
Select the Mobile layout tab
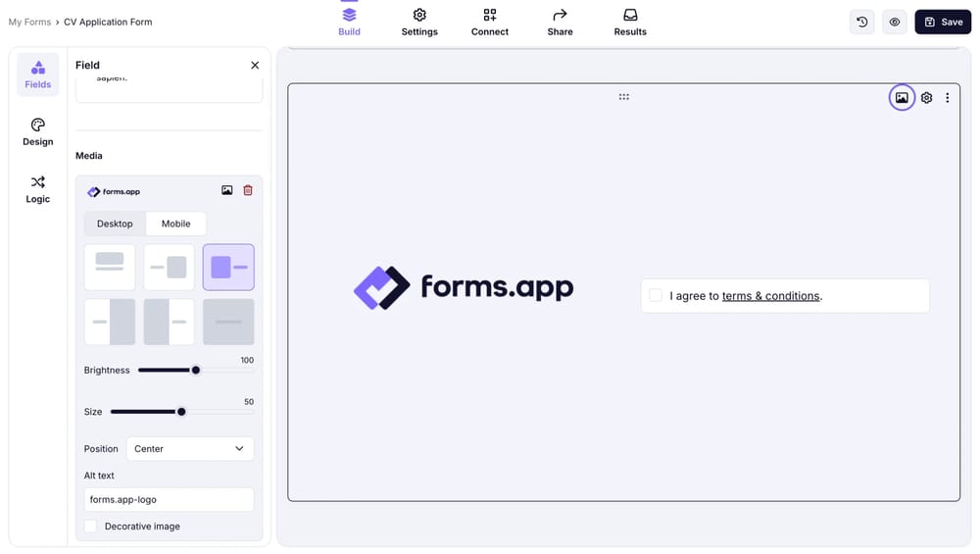tap(175, 224)
